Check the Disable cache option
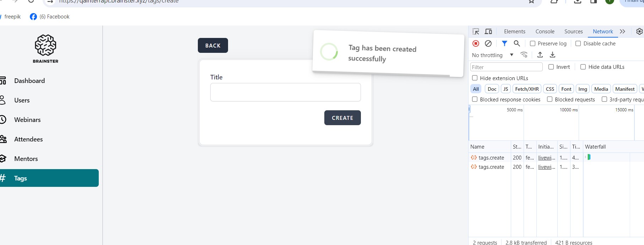Viewport: 644px width, 245px height. click(x=578, y=44)
